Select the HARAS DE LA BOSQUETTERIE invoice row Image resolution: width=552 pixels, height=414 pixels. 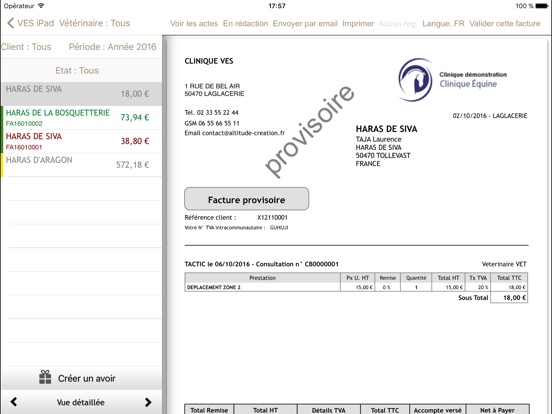click(82, 118)
